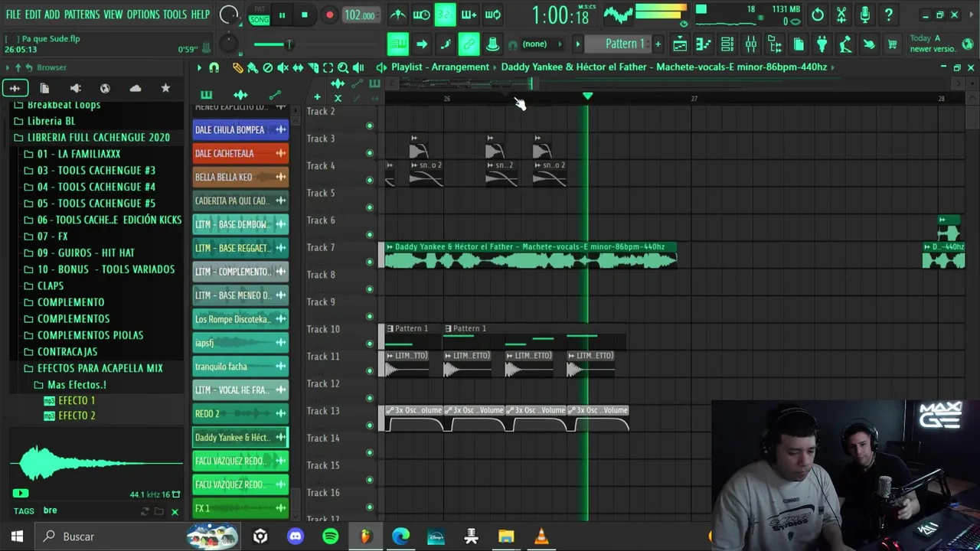This screenshot has width=980, height=551.
Task: Open the VIEW menu
Action: [x=113, y=15]
